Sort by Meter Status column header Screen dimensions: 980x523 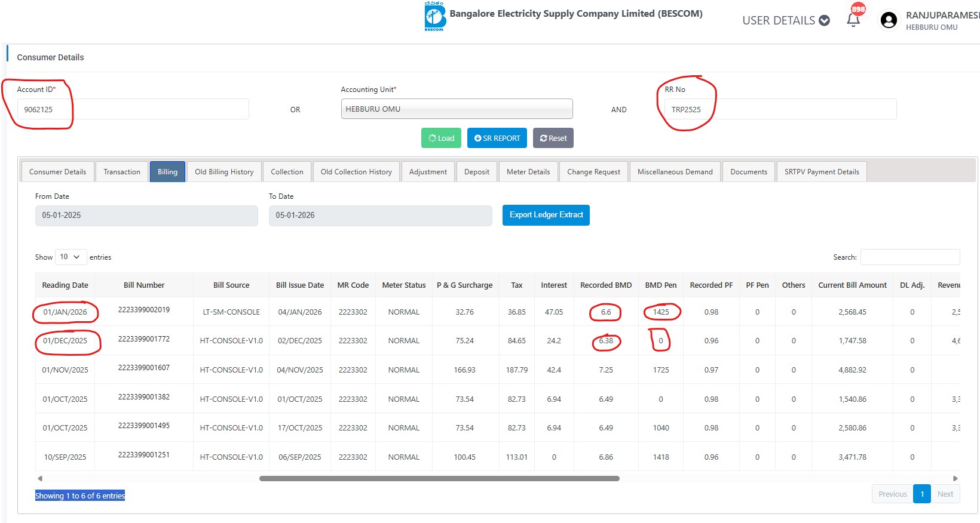click(x=404, y=285)
